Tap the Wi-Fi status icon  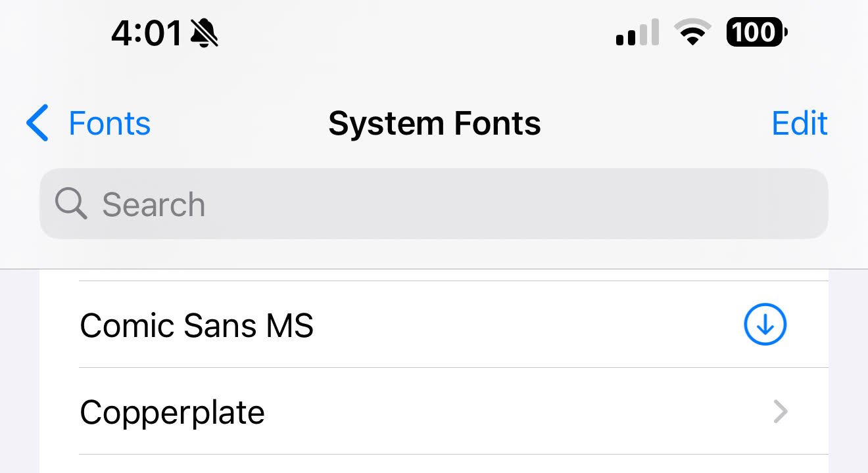pyautogui.click(x=692, y=32)
